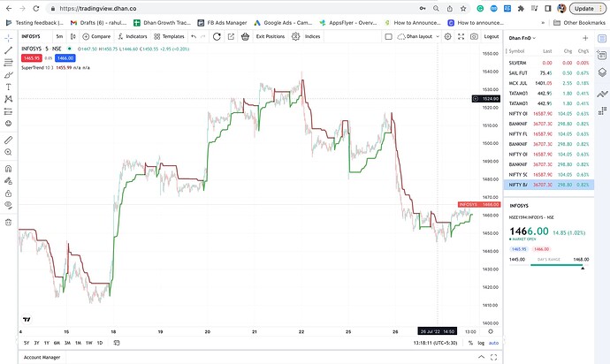610x364 pixels.
Task: Open the Fibonacci/pitchfork tools icon
Action: coord(8,62)
